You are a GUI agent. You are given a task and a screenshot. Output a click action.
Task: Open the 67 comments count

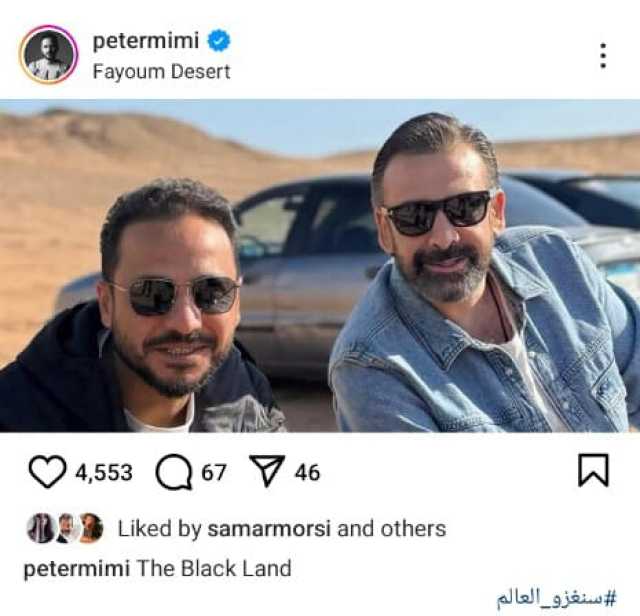click(213, 472)
